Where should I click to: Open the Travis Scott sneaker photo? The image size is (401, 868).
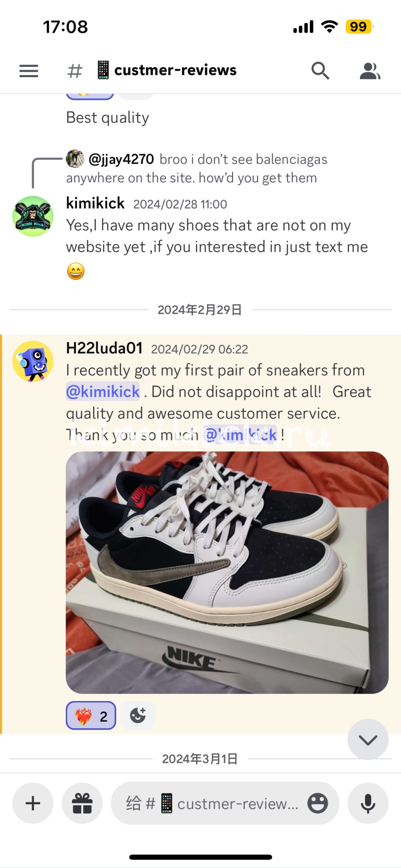pyautogui.click(x=227, y=573)
